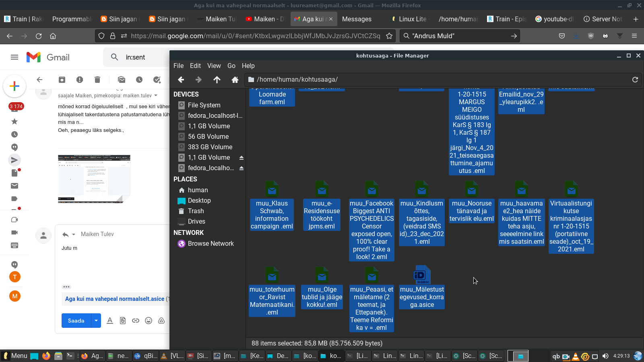Reload the kohtusaaga folder view

[635, 80]
